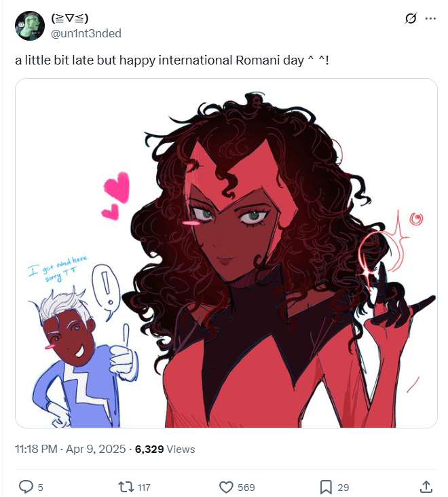Click the (≧∇≦) display name

click(x=70, y=18)
